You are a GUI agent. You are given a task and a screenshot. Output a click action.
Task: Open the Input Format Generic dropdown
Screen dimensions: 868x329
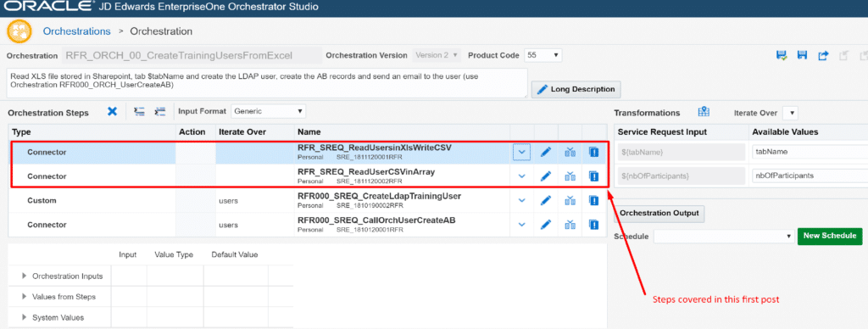coord(268,111)
